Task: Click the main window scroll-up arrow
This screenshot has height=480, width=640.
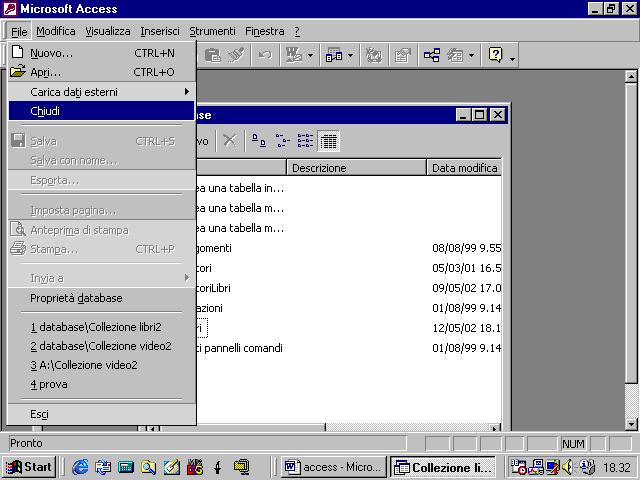Action: [x=631, y=77]
